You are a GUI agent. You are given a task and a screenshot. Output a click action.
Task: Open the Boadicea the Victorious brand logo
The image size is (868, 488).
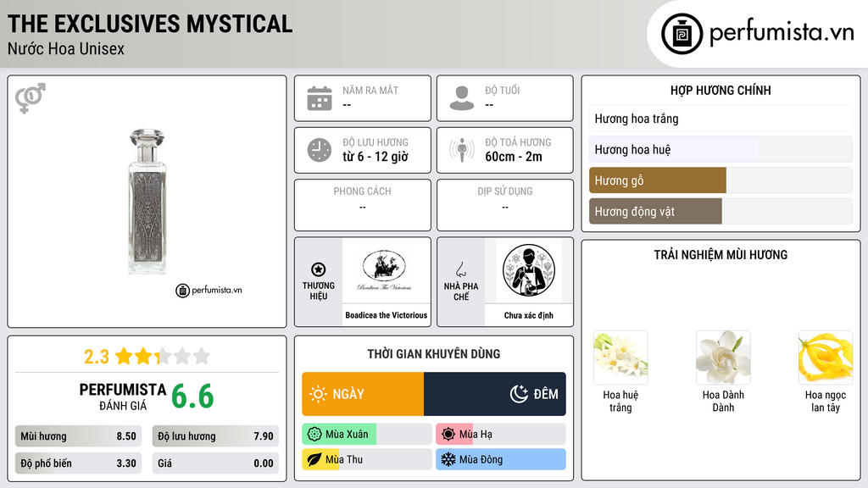[x=384, y=271]
